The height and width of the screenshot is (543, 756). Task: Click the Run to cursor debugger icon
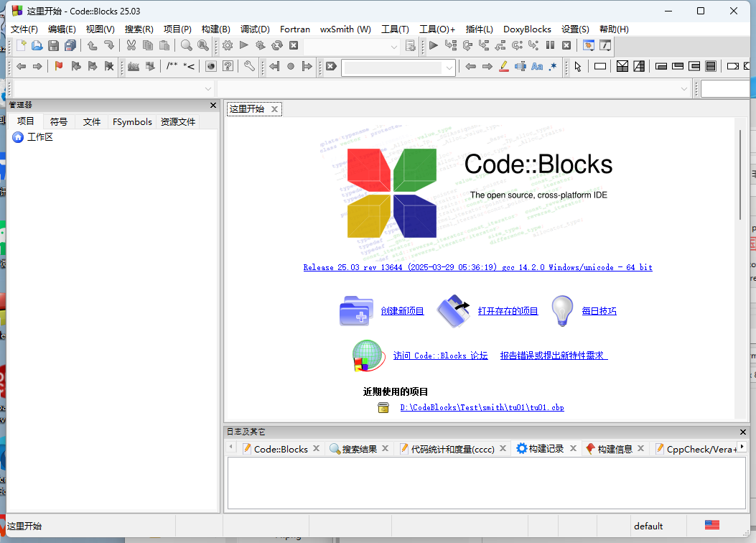pyautogui.click(x=451, y=46)
